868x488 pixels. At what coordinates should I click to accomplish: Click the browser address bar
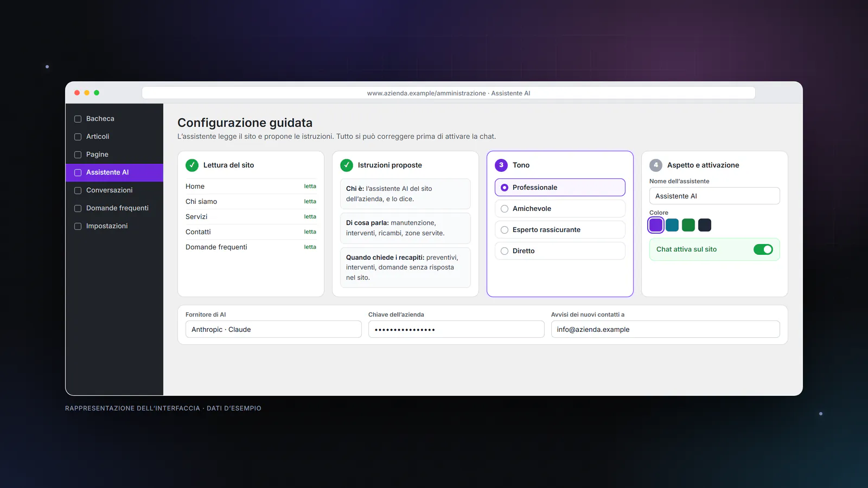click(x=449, y=93)
